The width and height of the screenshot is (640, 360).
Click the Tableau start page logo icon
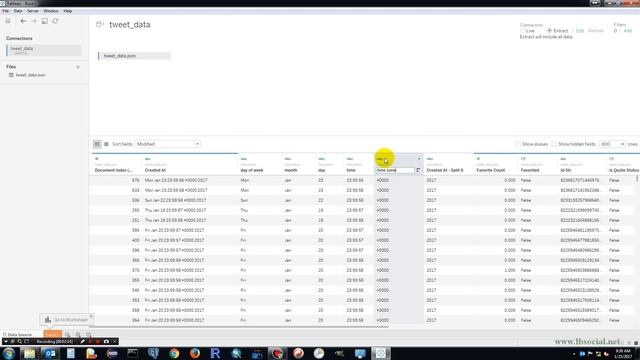8,21
